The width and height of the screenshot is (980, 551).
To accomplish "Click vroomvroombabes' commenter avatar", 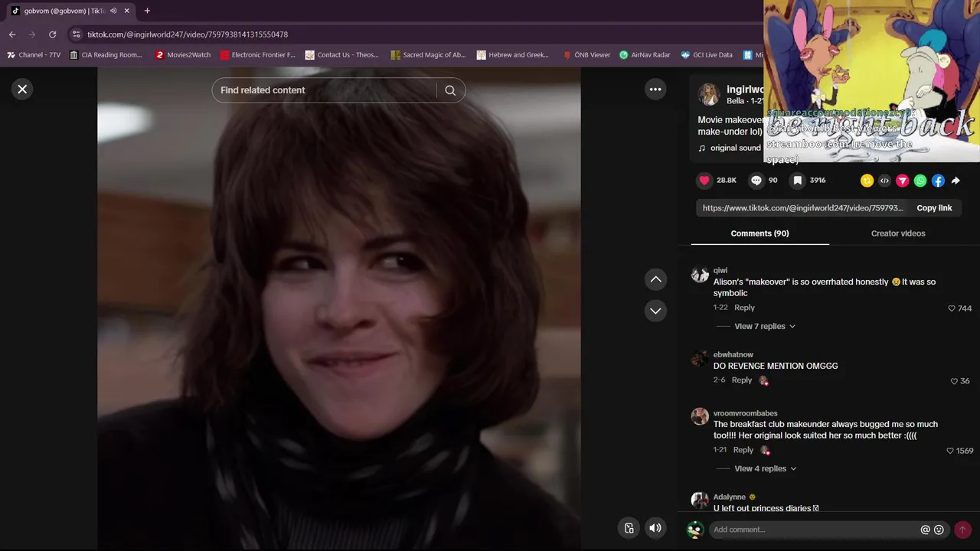I will click(x=700, y=416).
